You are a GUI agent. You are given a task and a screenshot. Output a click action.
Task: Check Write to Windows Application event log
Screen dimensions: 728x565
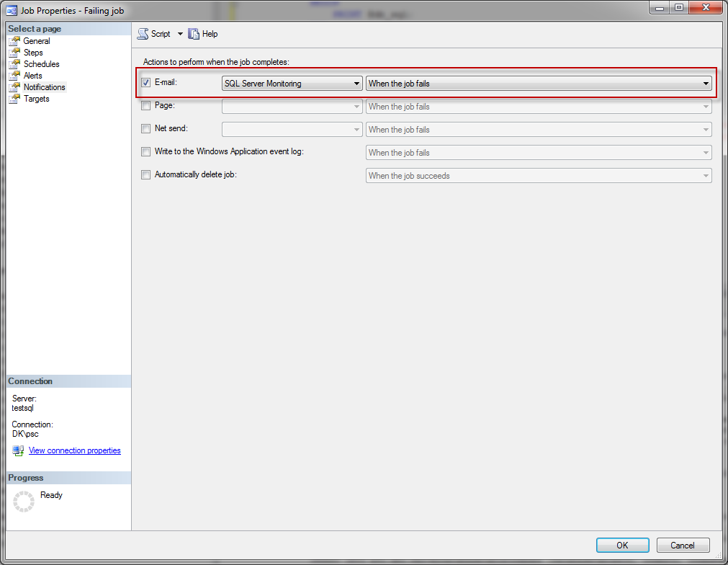[145, 151]
